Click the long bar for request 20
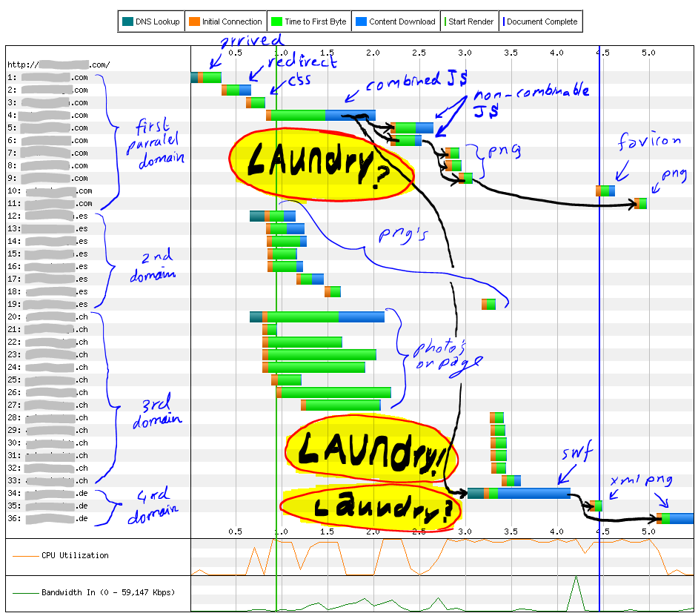The image size is (698, 616). tap(317, 317)
